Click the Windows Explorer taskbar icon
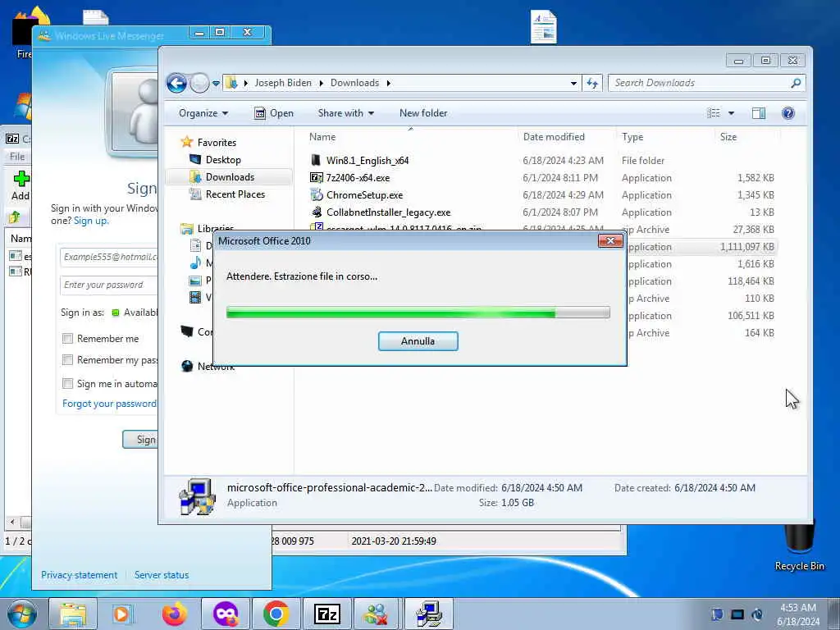This screenshot has height=630, width=840. tap(73, 614)
